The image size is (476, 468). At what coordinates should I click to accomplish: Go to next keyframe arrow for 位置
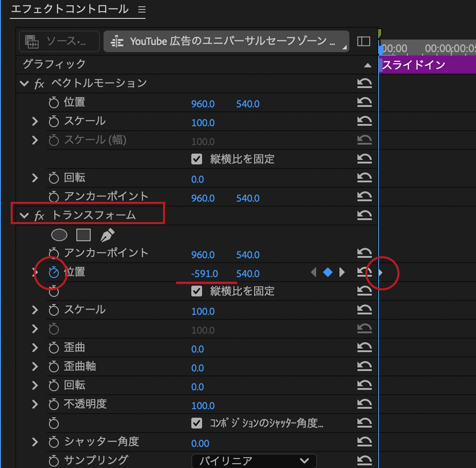pos(342,272)
